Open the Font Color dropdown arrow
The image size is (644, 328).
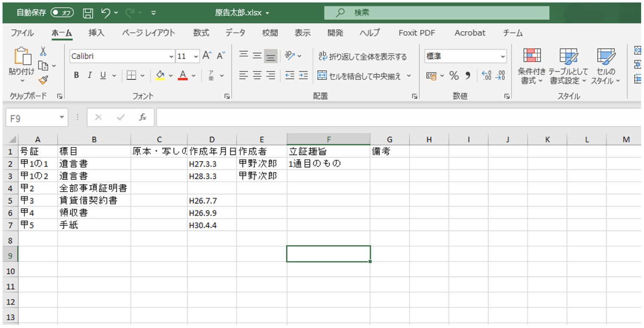pyautogui.click(x=194, y=76)
